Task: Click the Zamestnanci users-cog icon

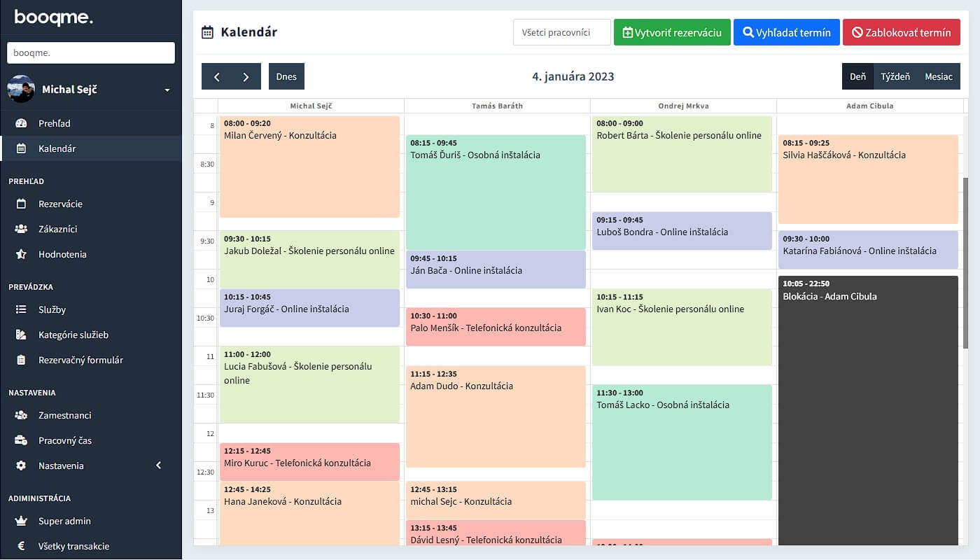Action: point(21,415)
